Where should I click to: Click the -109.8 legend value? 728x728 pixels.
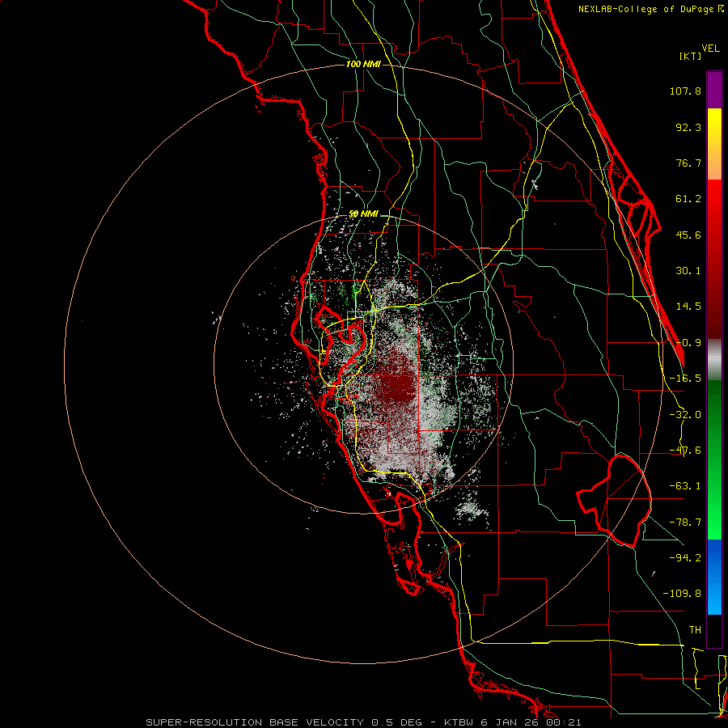(x=682, y=594)
